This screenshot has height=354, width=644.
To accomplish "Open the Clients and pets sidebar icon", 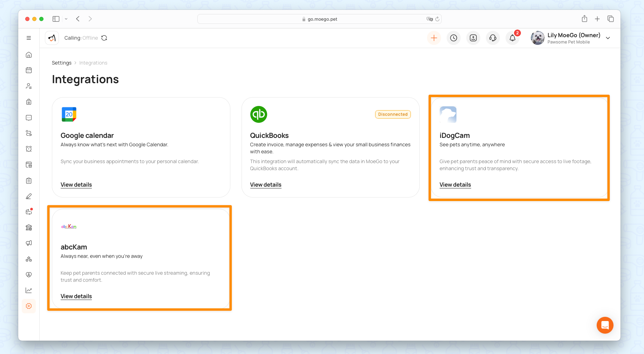I will [x=29, y=86].
